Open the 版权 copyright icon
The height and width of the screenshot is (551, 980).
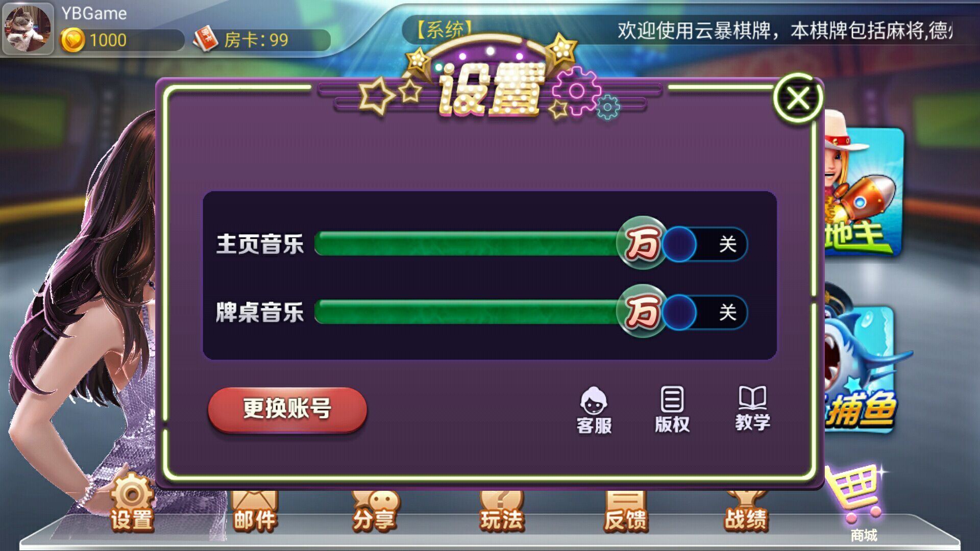[672, 410]
